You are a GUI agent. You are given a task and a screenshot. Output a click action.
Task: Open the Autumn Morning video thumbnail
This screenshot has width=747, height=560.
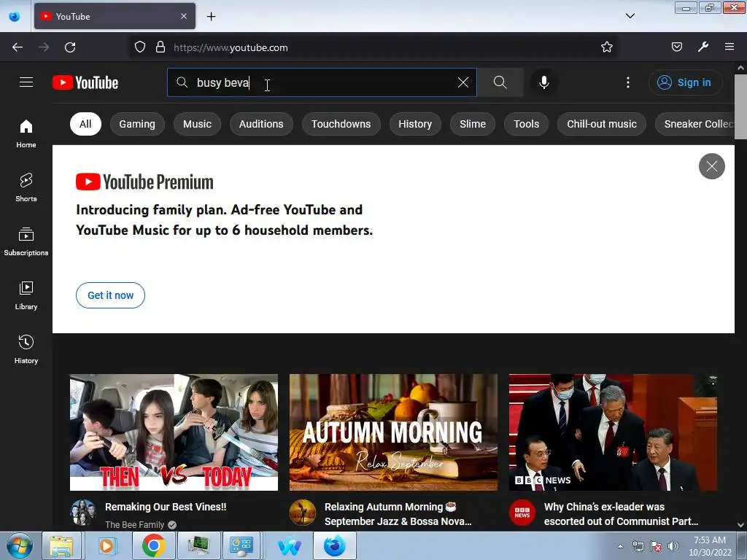(393, 432)
